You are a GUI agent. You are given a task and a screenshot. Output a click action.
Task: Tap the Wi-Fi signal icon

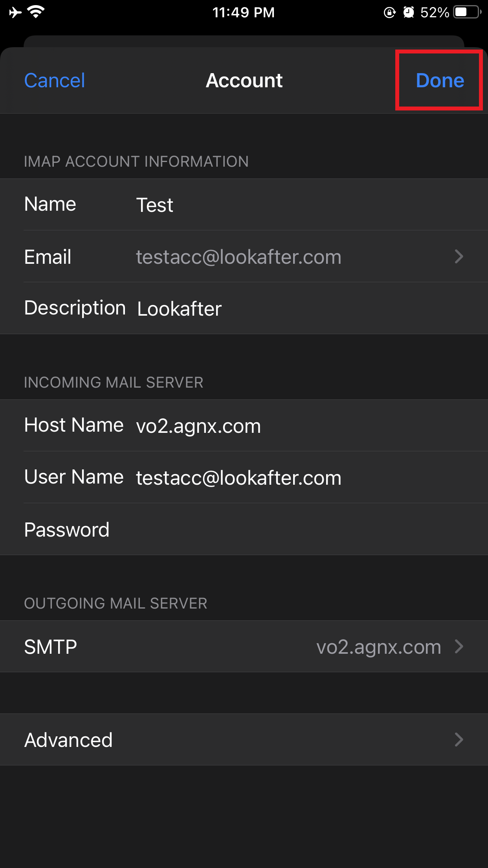point(36,13)
